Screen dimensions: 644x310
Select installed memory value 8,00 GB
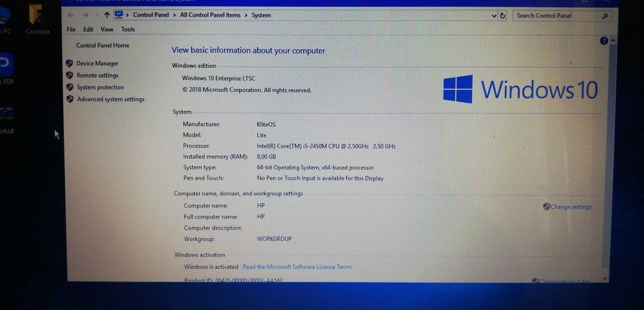click(x=266, y=157)
